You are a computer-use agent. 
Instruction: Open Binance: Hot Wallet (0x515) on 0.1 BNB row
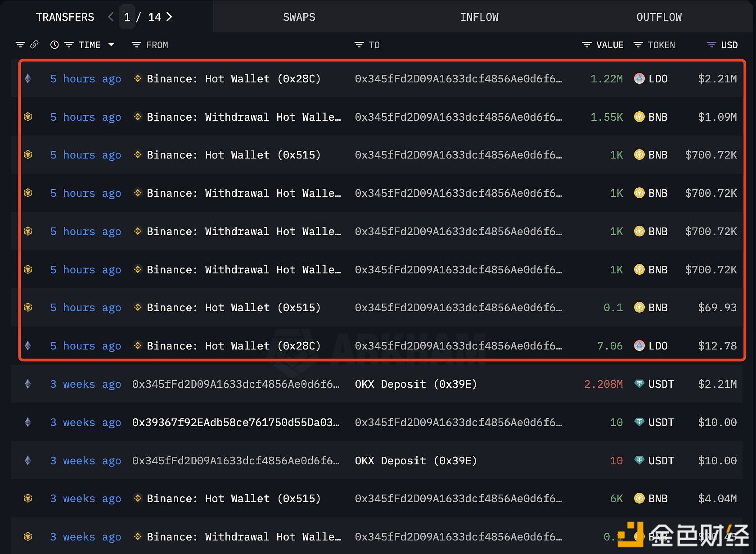pos(234,308)
